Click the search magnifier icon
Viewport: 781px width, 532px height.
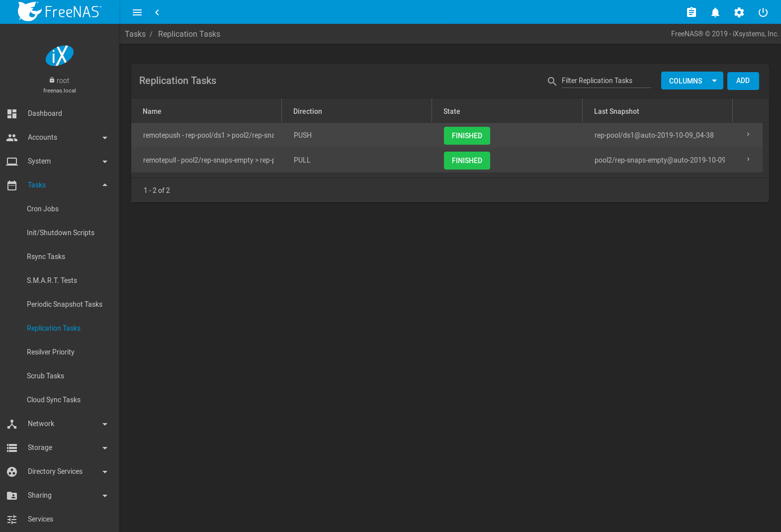point(552,81)
